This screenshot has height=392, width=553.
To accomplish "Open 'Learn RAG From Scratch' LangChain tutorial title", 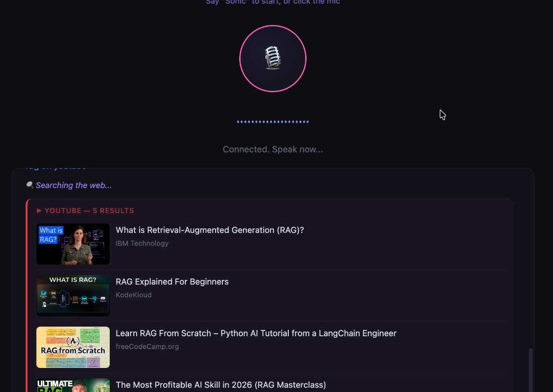I will tap(256, 333).
